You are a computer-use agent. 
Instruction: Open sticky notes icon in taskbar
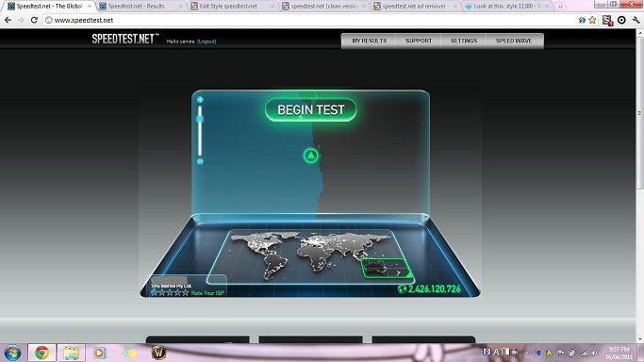(129, 353)
